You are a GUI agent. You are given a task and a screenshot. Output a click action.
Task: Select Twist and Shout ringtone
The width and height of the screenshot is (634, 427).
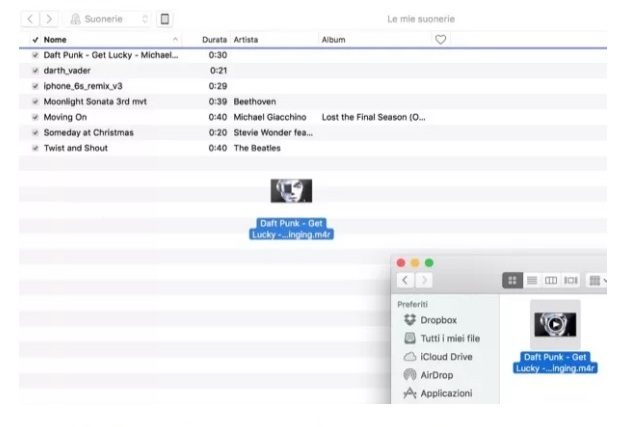(313, 148)
